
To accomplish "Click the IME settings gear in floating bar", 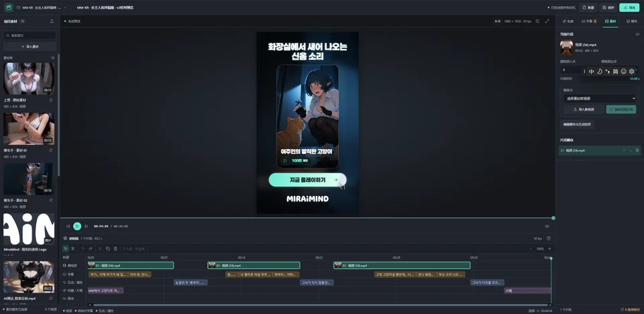I will click(x=632, y=71).
